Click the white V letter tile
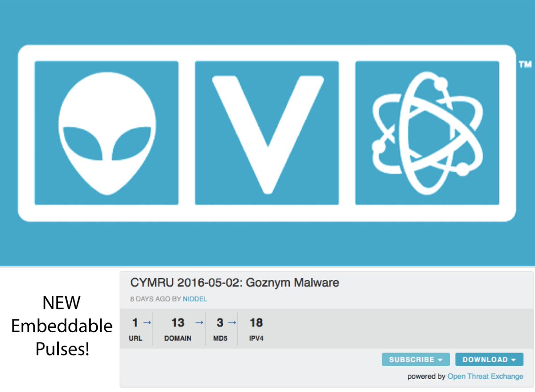 pos(267,133)
